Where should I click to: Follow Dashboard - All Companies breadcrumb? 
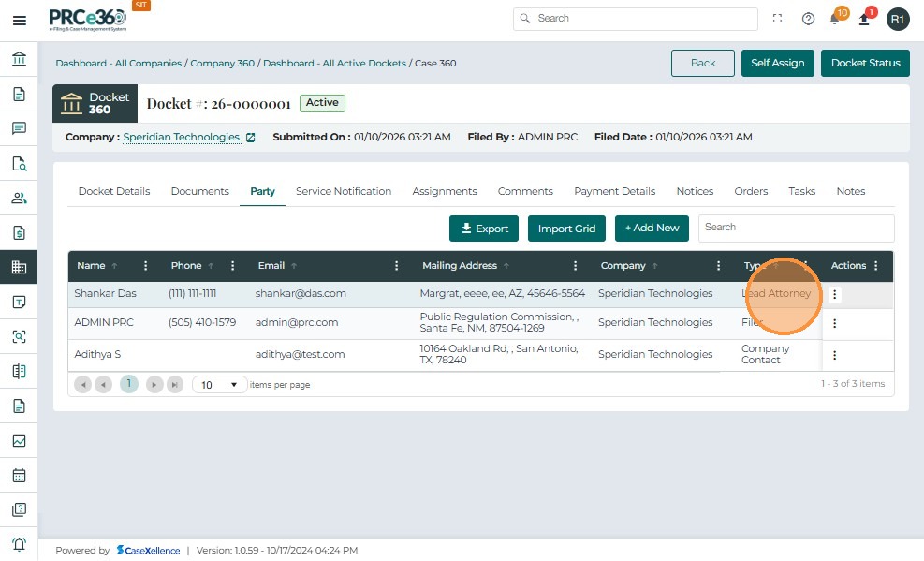119,63
